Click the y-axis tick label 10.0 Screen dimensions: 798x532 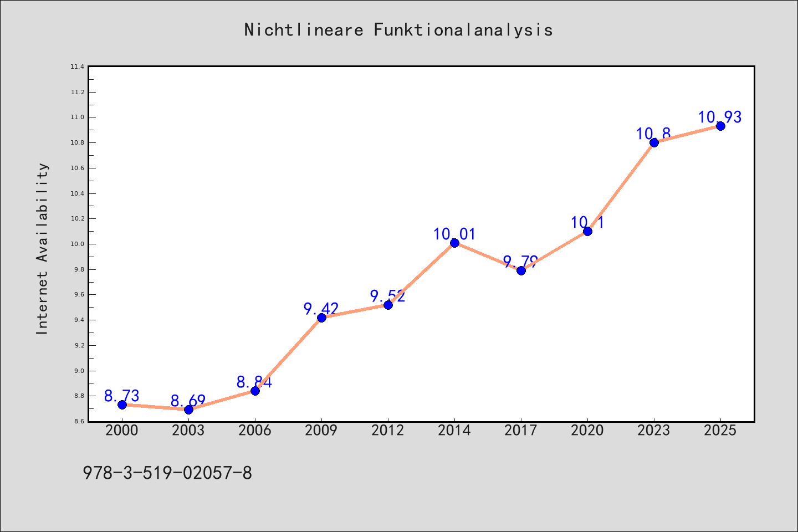pos(77,244)
